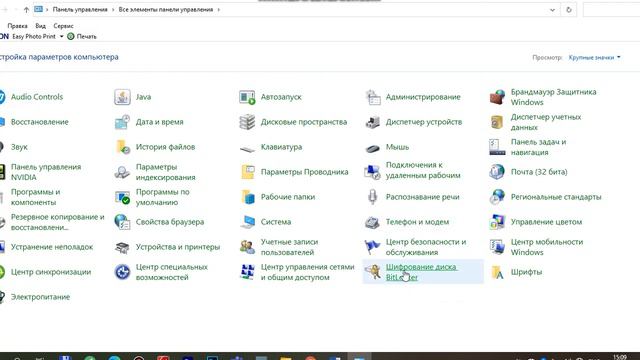Viewport: 640px width, 360px height.
Task: Open the Дисковые пространства icon
Action: (x=247, y=122)
